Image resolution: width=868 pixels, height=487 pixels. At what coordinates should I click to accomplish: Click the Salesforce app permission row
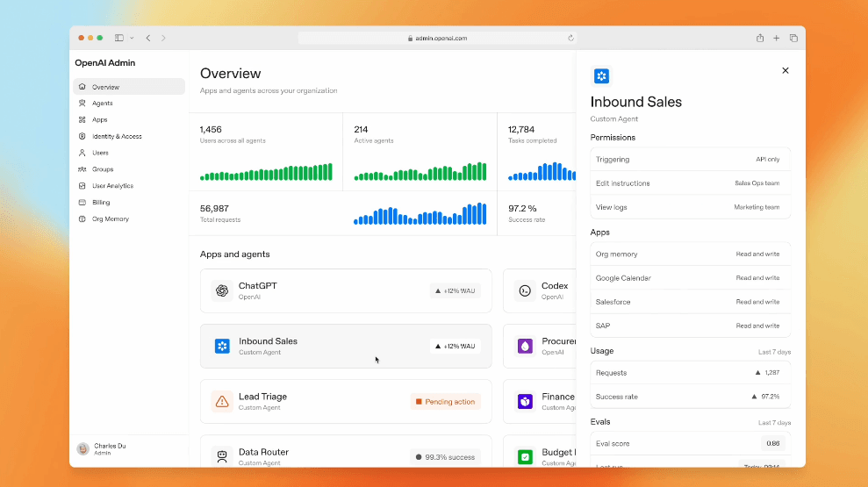point(690,302)
